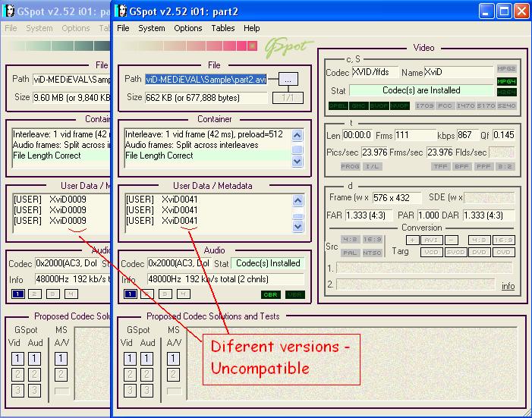
Task: Click the Container box scroll down arrow
Action: point(297,161)
